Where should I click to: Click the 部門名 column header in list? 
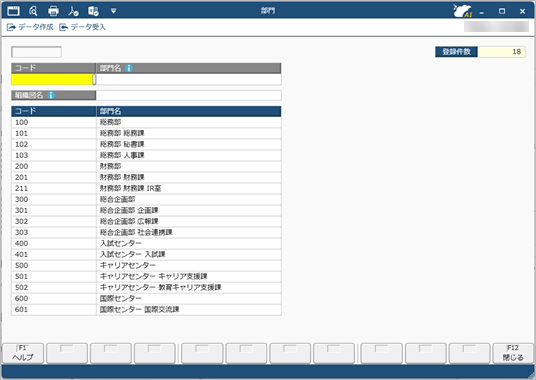[189, 111]
